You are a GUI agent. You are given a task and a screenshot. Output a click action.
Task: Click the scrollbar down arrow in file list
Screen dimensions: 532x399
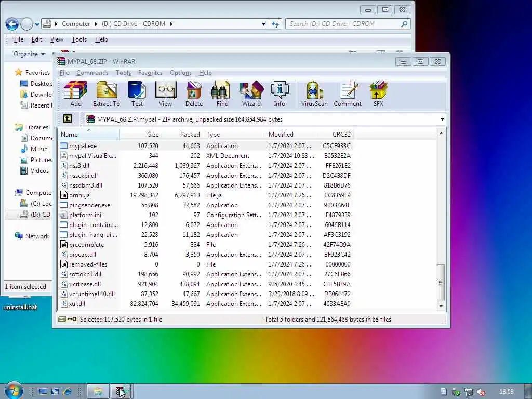pos(441,306)
